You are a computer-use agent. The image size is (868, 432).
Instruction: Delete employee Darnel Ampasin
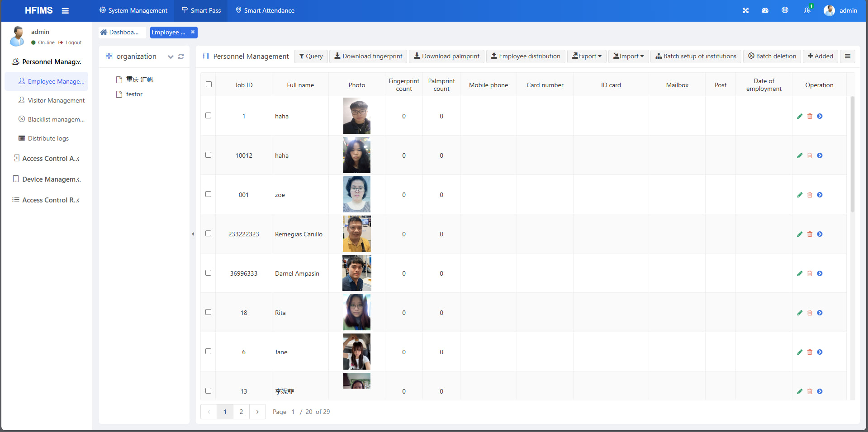[810, 273]
